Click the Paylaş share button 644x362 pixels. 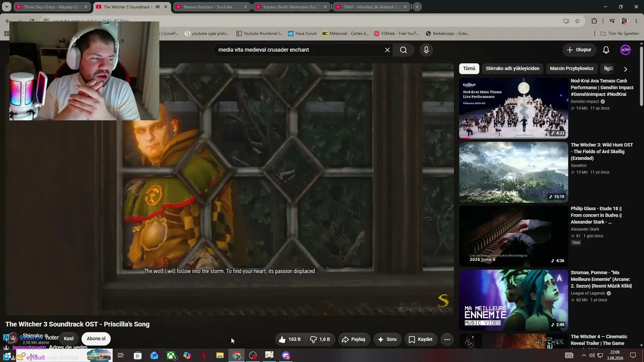(x=353, y=339)
